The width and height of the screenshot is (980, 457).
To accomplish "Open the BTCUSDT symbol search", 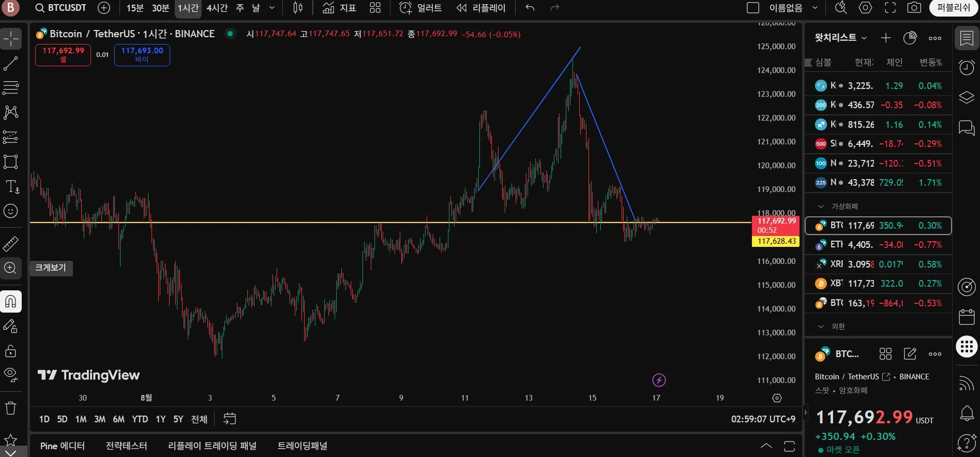I will click(61, 8).
